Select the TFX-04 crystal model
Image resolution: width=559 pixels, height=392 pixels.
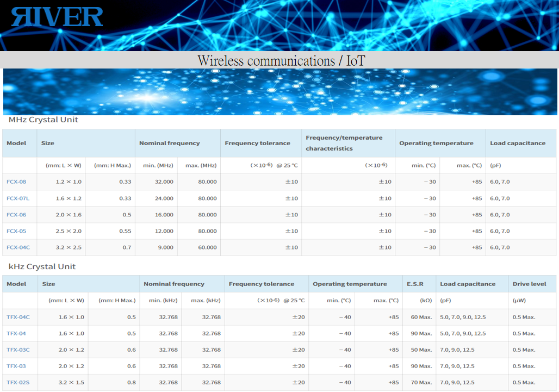point(16,333)
